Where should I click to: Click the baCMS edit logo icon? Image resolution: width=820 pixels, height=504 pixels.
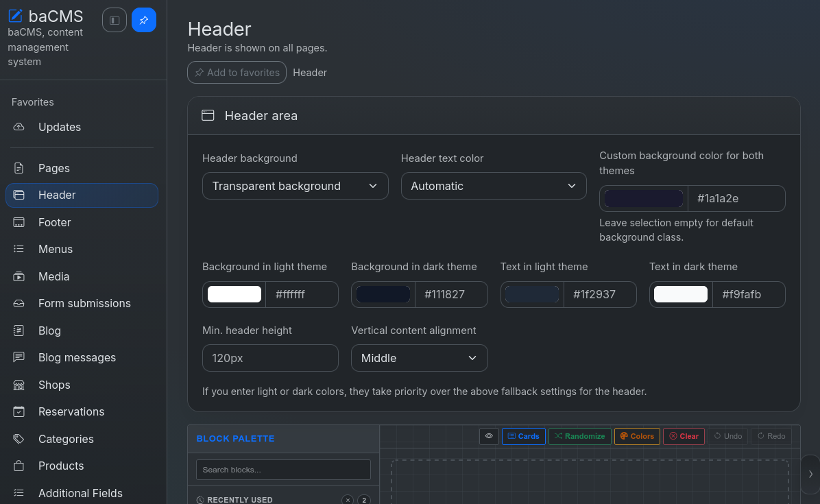[15, 16]
